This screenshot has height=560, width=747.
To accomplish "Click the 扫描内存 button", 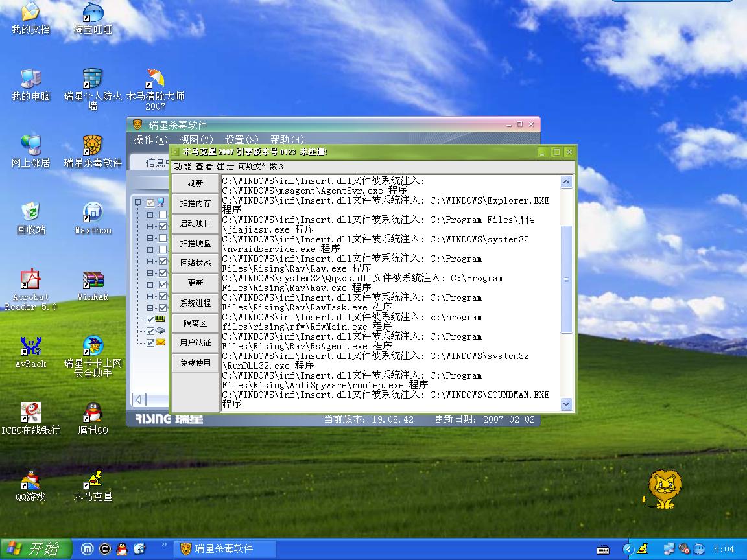I will [195, 204].
